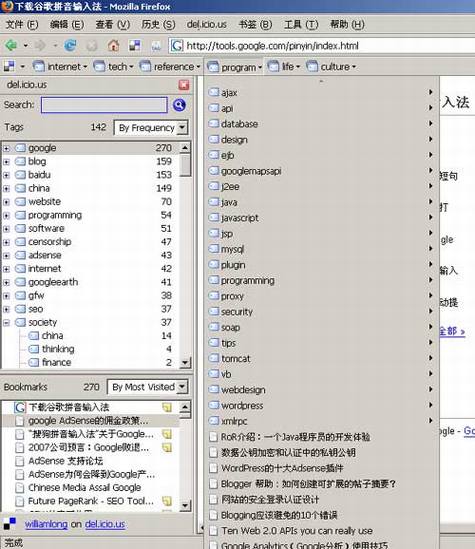This screenshot has width=475, height=549.
Task: Click the del.icio.us toolbar icon beside Home
Action: pyautogui.click(x=135, y=46)
